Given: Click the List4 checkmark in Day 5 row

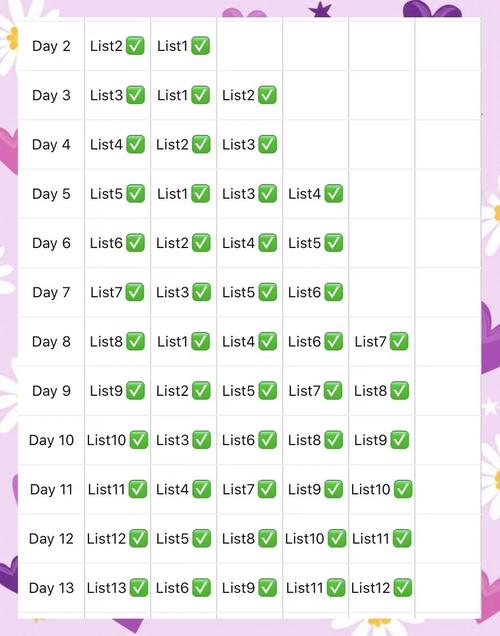Looking at the screenshot, I should click(x=334, y=193).
